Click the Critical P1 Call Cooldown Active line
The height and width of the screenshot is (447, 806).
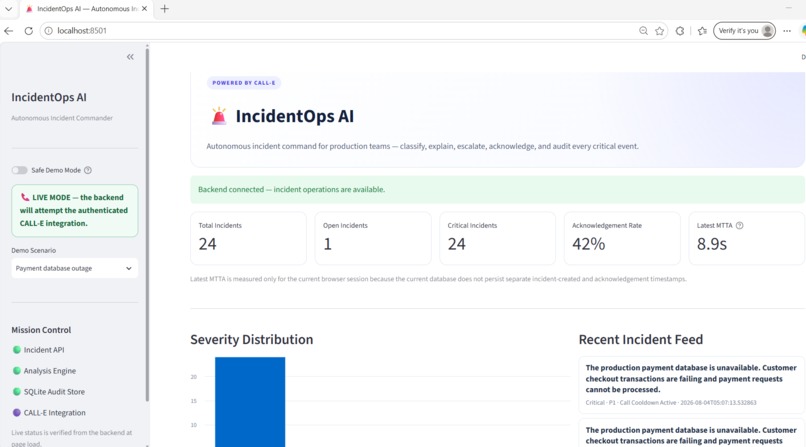pos(671,403)
